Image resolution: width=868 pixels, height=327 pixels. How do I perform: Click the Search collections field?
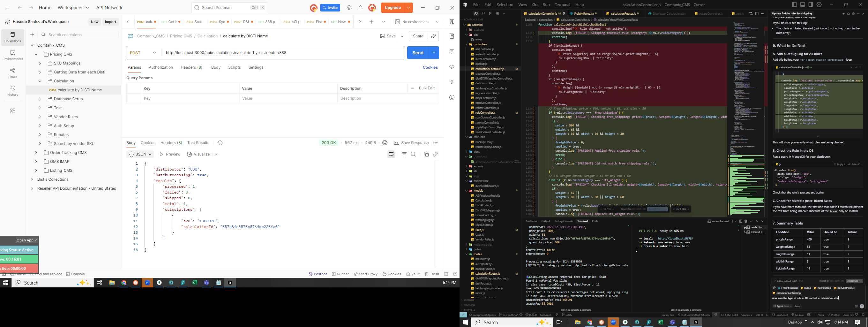(x=78, y=34)
